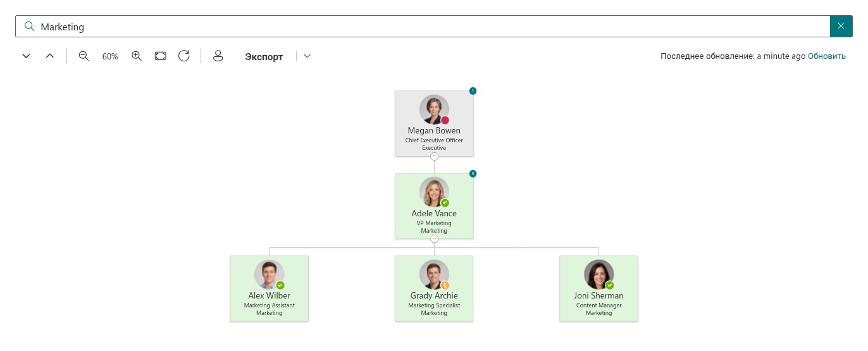The width and height of the screenshot is (868, 351).
Task: Collapse Adele Vance's direct reports
Action: pos(434,239)
